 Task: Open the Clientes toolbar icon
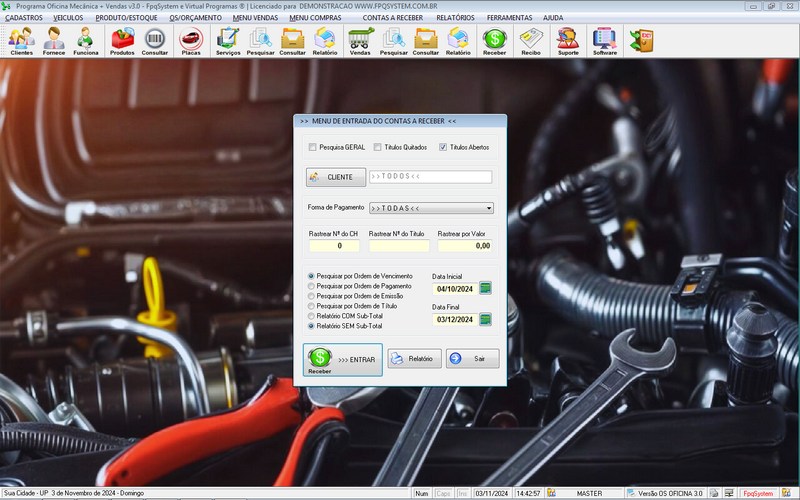[21, 40]
